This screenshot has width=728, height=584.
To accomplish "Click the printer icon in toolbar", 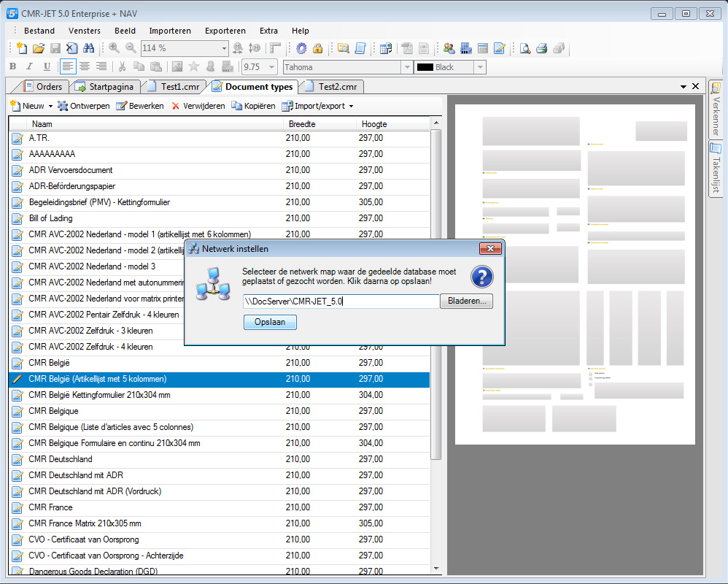I will coord(541,48).
